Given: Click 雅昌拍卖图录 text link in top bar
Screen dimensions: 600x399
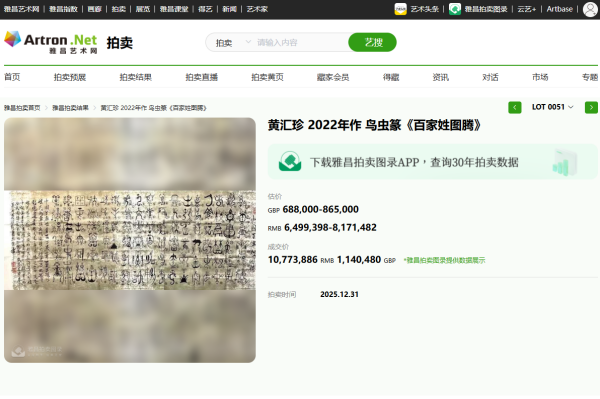Looking at the screenshot, I should [486, 9].
